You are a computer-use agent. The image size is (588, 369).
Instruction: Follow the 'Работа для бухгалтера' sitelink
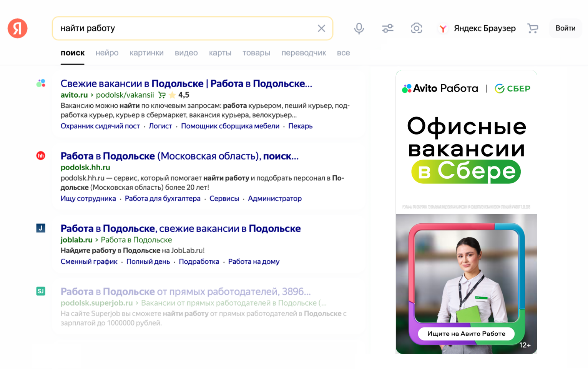(163, 199)
